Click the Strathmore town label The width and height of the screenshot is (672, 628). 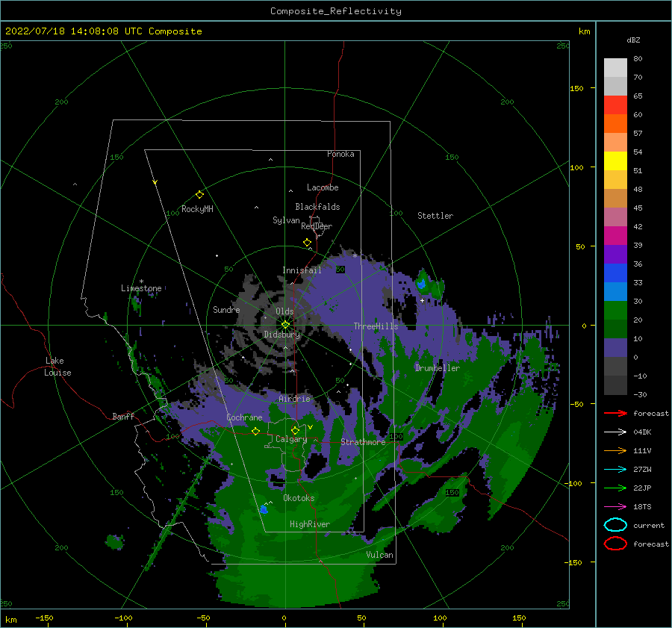pyautogui.click(x=363, y=442)
